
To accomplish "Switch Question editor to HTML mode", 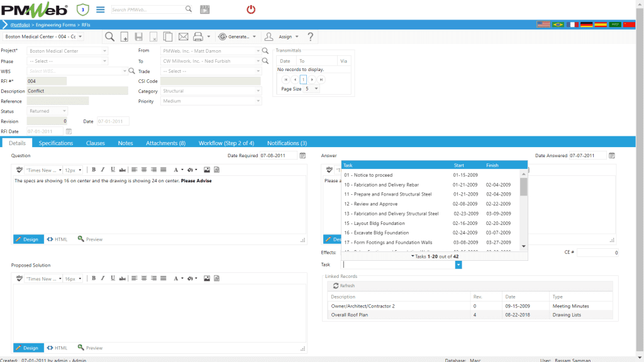I will point(57,239).
